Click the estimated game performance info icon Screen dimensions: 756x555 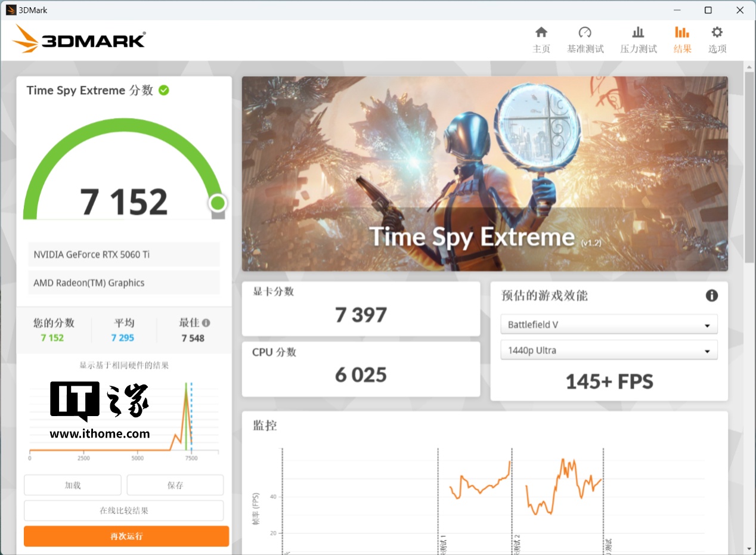pos(711,296)
